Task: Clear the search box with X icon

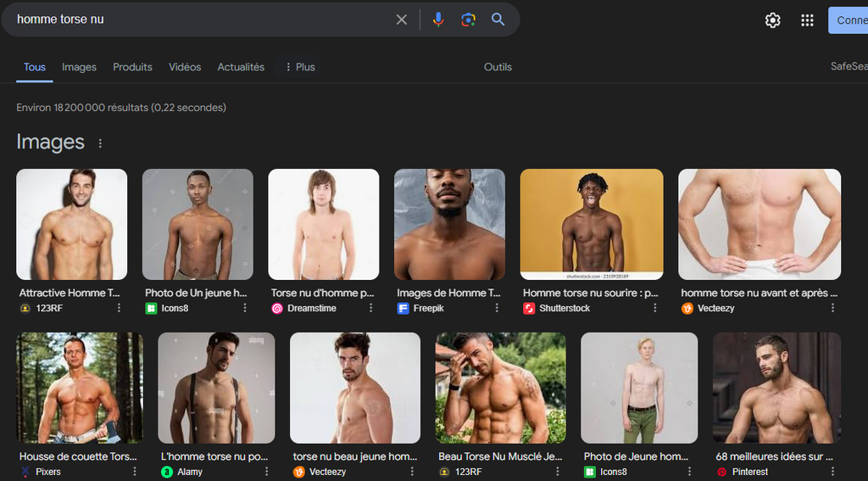Action: pos(402,20)
